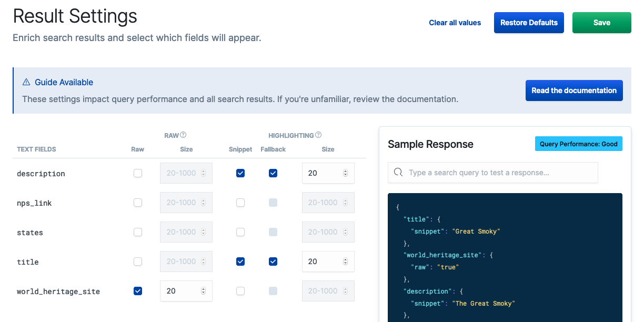Click the Guide Available warning triangle icon
This screenshot has height=322, width=644.
point(26,82)
